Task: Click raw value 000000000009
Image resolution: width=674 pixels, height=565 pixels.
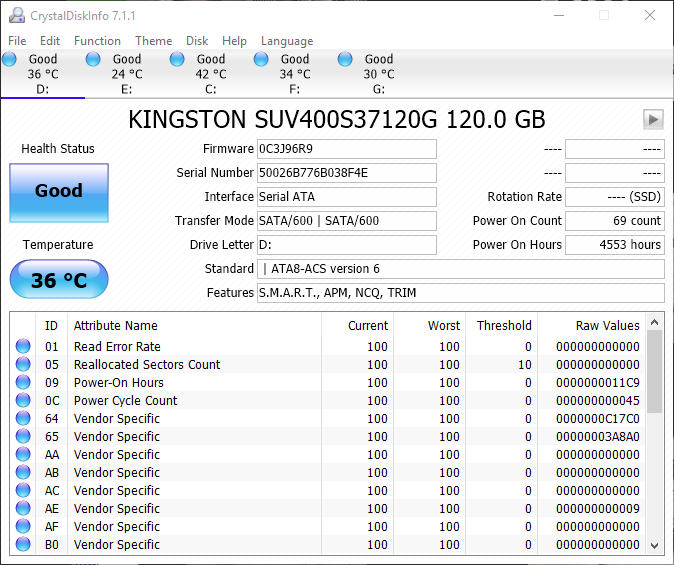Action: [x=597, y=509]
